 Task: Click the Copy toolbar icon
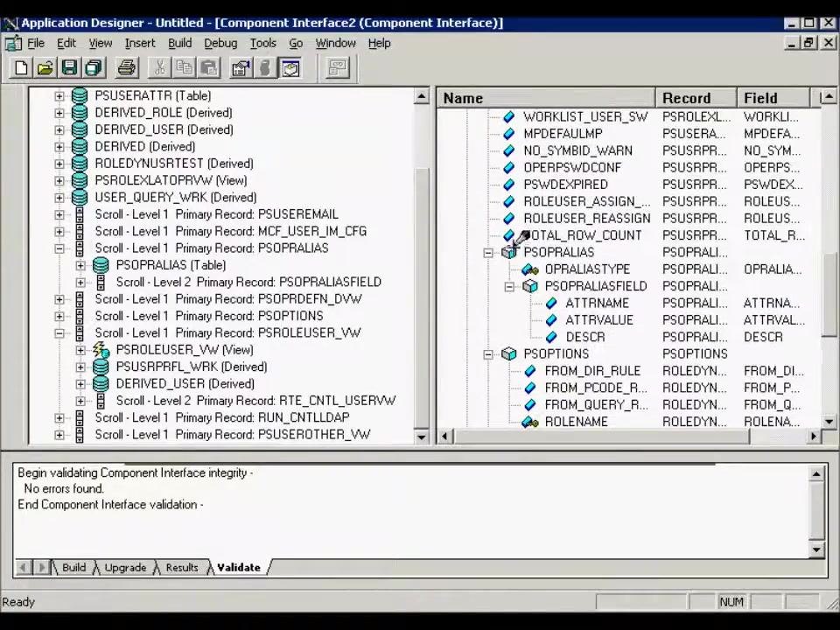(x=185, y=68)
